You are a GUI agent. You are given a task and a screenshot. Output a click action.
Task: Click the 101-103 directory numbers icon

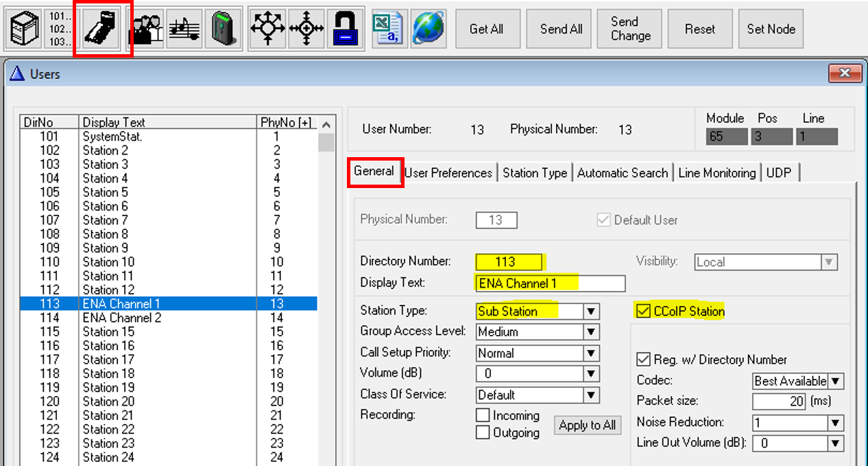tap(62, 29)
